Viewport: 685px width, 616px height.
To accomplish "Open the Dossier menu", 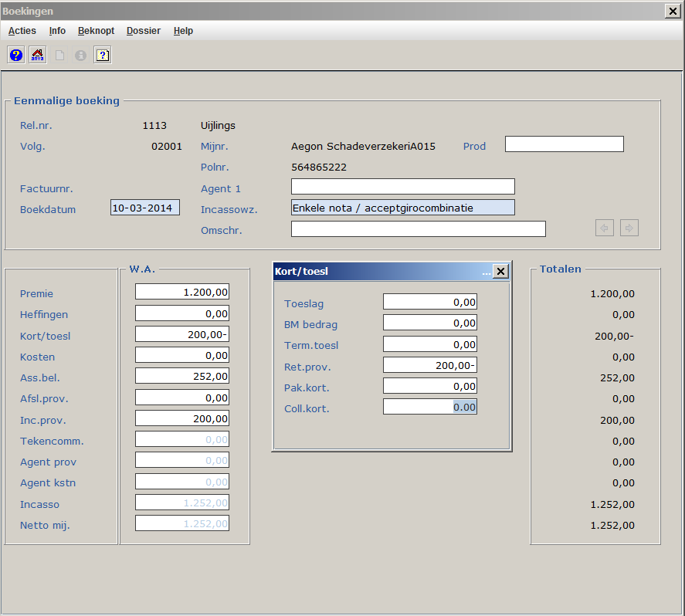I will click(144, 31).
